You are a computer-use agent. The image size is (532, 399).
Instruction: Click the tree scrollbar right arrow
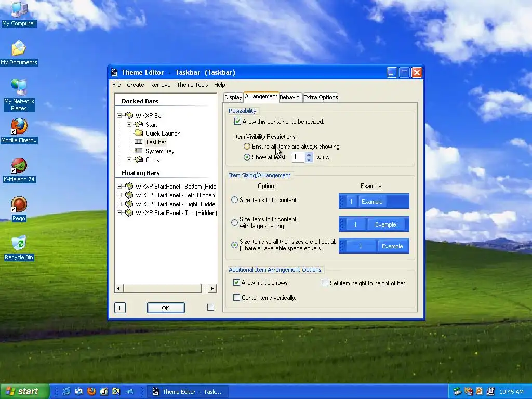click(x=212, y=289)
